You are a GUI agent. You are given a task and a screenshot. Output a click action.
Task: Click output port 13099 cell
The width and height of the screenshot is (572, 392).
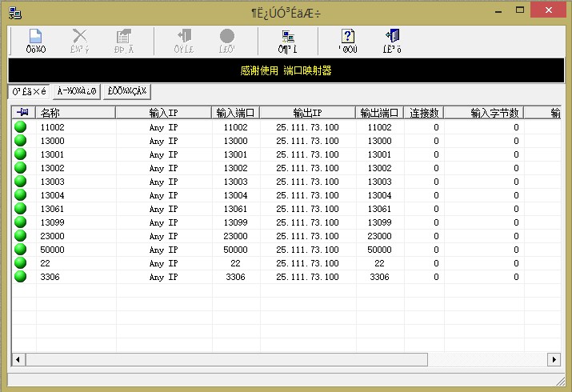379,222
